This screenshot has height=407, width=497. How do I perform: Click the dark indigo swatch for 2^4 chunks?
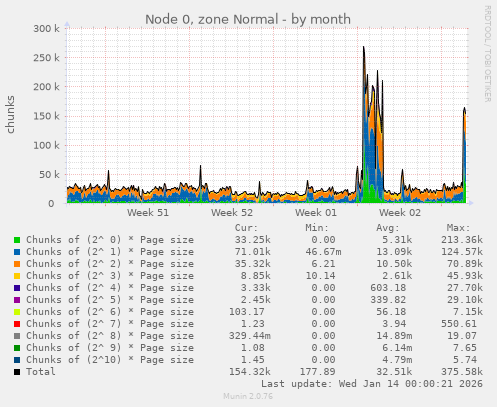pos(17,288)
